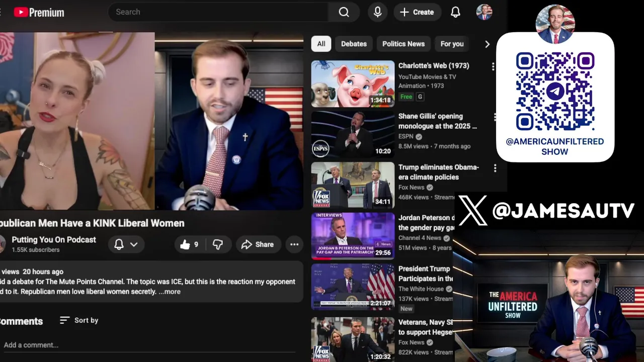This screenshot has width=644, height=362.
Task: Click Channel 4 News channel name
Action: click(420, 238)
